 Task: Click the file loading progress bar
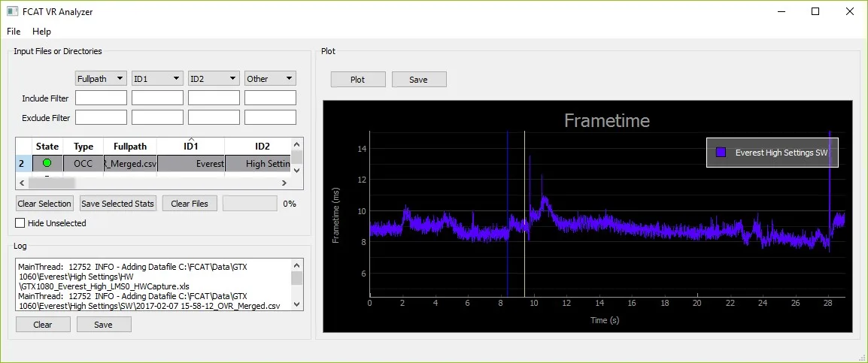(x=250, y=204)
